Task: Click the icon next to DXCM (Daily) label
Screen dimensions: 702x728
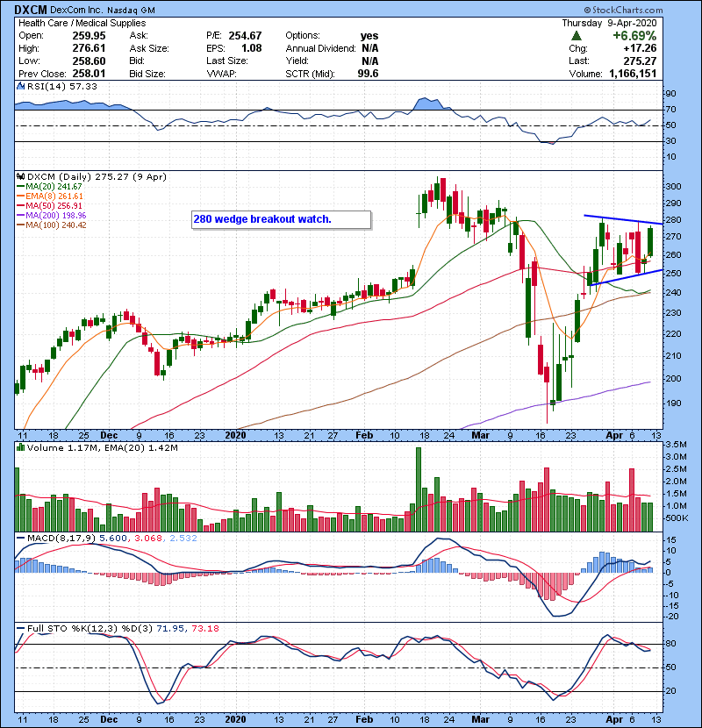Action: point(19,177)
